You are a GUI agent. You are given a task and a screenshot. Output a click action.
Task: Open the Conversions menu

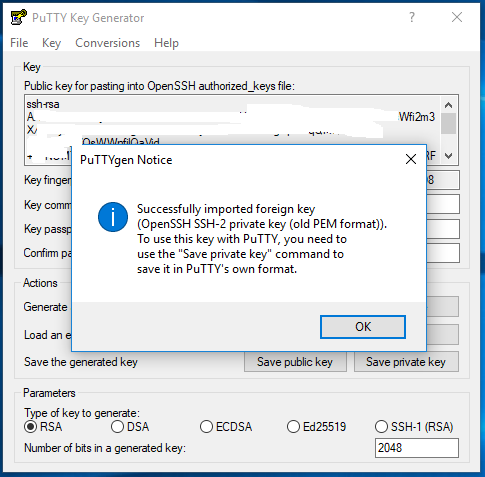pyautogui.click(x=107, y=43)
